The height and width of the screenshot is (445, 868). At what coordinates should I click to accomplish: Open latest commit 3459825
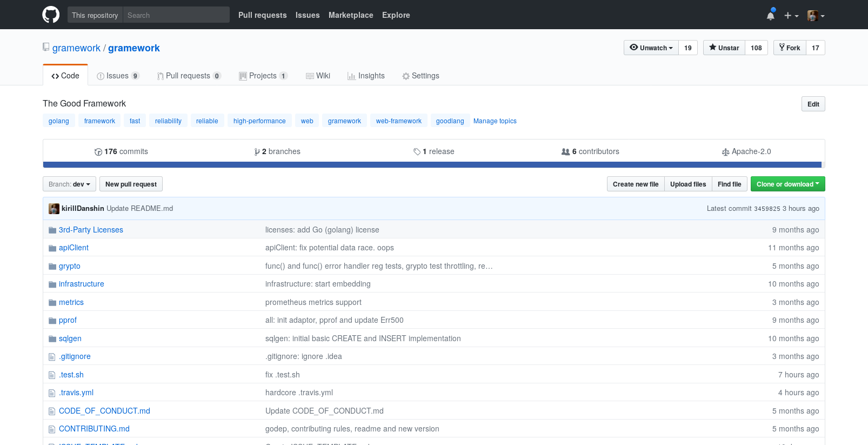767,209
